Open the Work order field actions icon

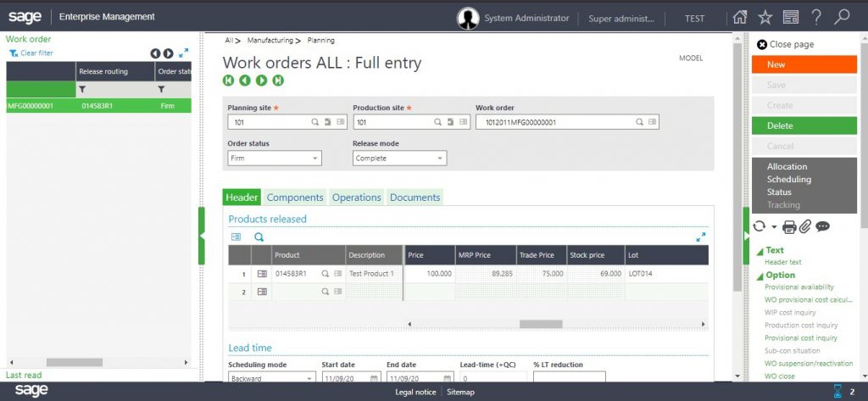pos(652,122)
